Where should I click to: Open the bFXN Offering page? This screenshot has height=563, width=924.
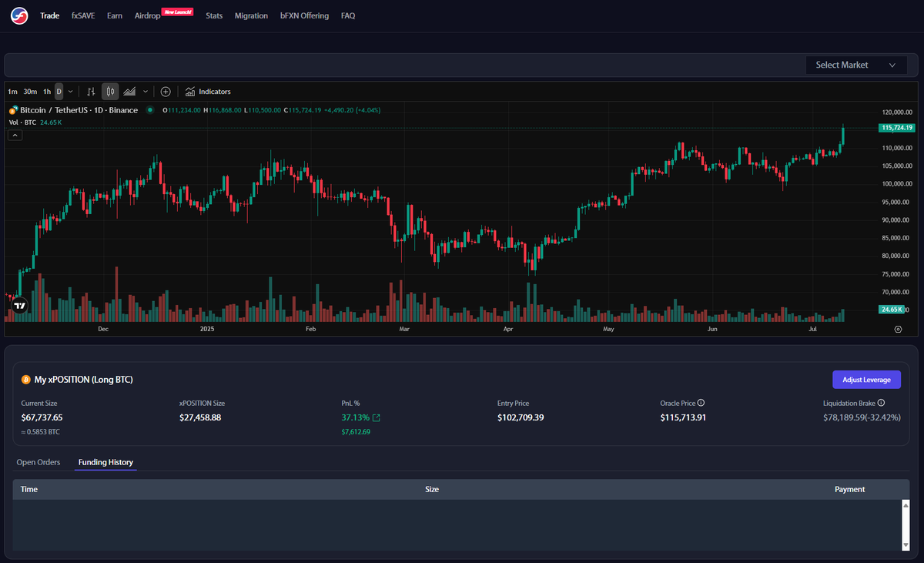pyautogui.click(x=304, y=15)
